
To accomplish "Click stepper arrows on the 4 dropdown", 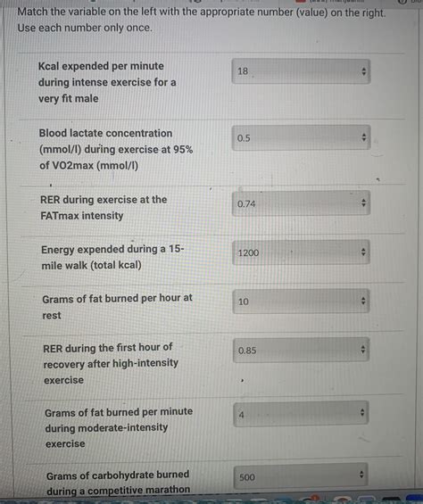I will click(x=362, y=412).
